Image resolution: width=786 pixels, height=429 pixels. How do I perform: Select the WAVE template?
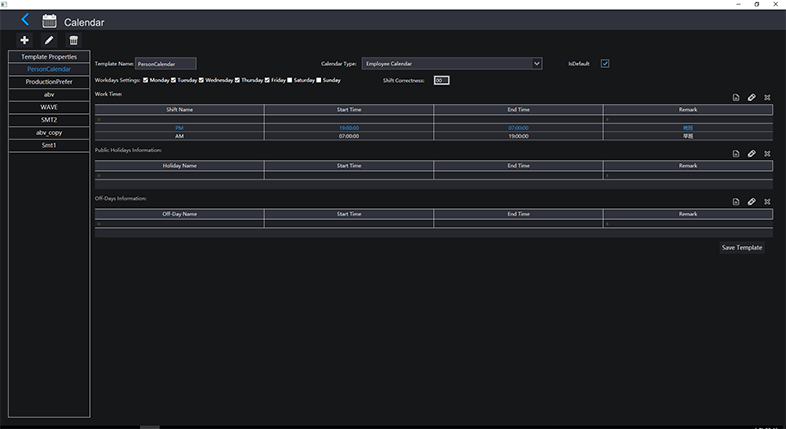49,106
